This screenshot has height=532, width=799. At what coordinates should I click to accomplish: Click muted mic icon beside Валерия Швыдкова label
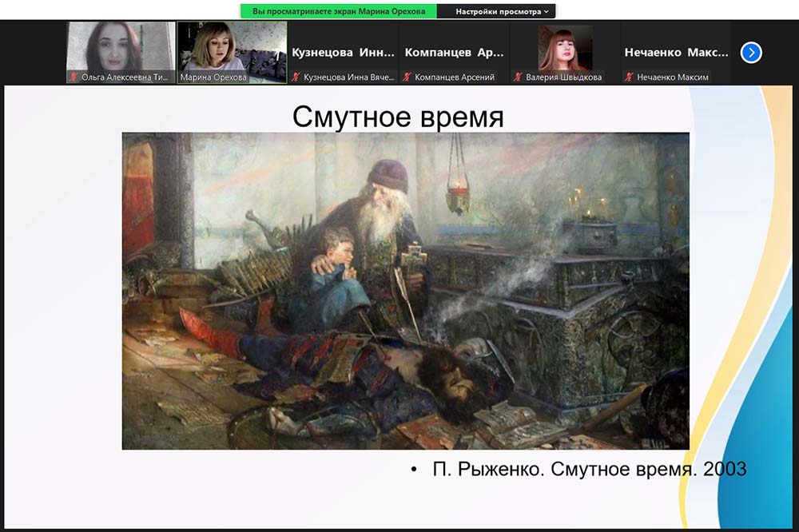[519, 77]
